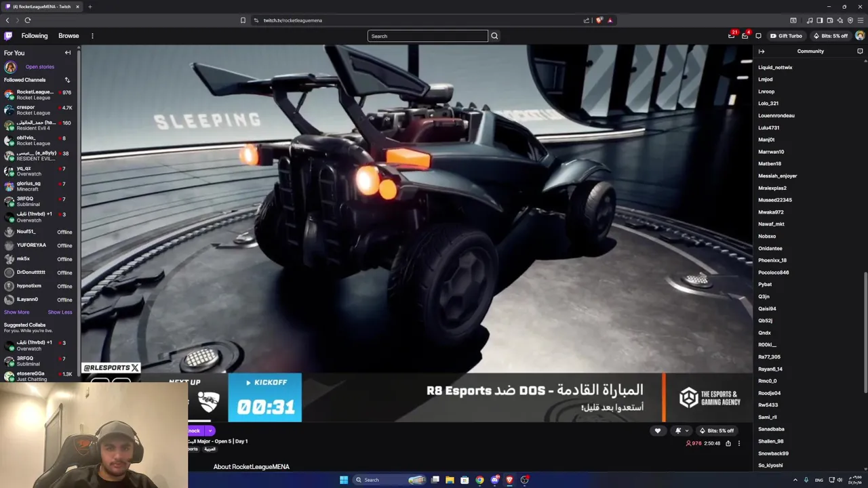Viewport: 868px width, 488px height.
Task: Open offline channel Nouf51_
Action: (38, 232)
